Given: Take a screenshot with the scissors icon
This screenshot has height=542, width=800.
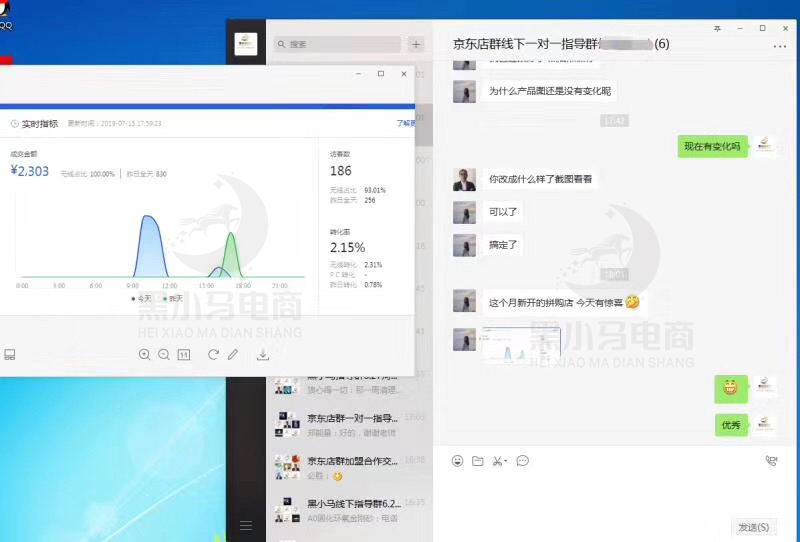Looking at the screenshot, I should point(497,461).
